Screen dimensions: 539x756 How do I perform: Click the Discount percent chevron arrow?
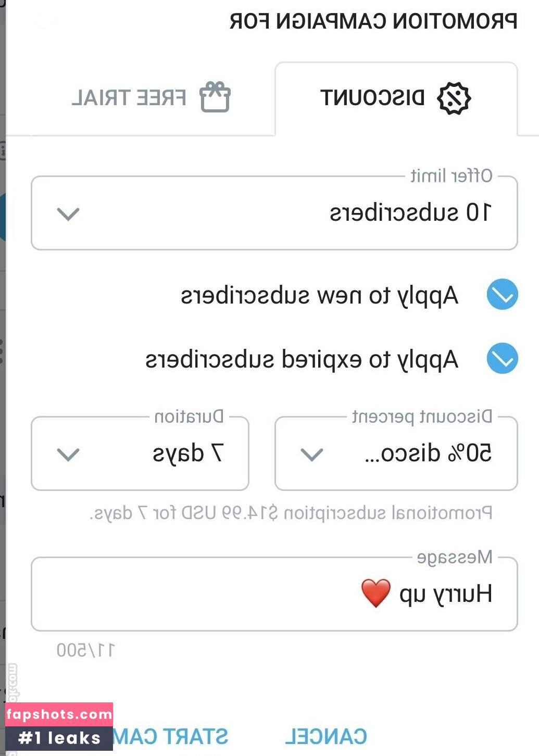click(312, 454)
